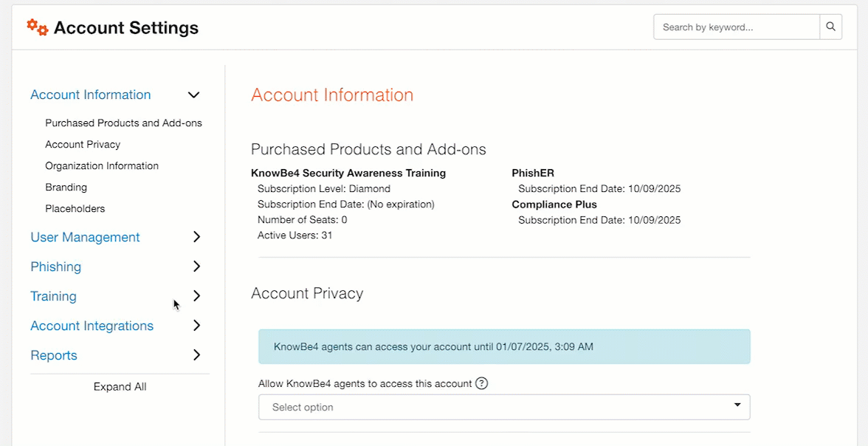
Task: Click the Compliance Plus Subscription End Date text
Action: pos(599,221)
